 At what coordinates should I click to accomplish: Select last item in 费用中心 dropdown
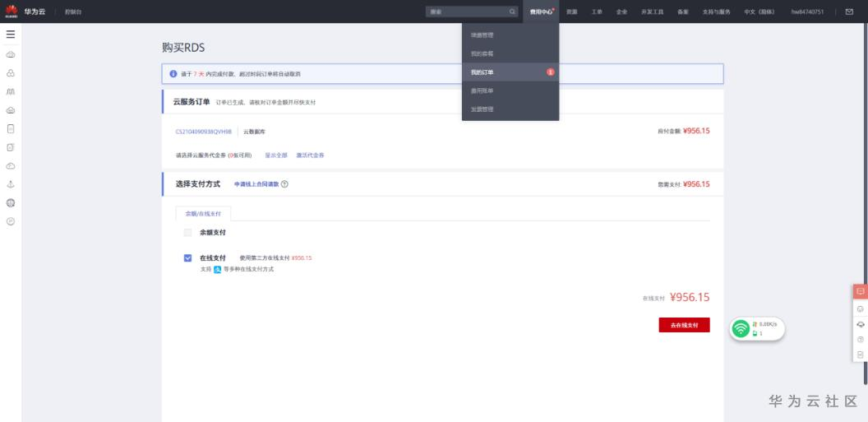510,109
